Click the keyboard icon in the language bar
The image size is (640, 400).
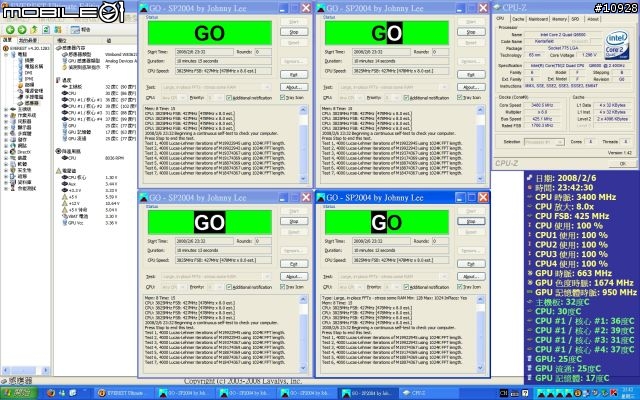(515, 393)
